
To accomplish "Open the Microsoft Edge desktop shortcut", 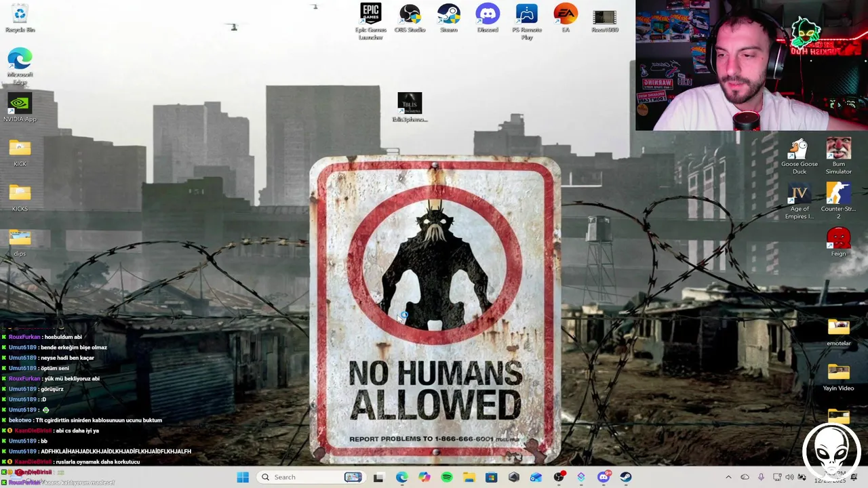I will coord(20,66).
